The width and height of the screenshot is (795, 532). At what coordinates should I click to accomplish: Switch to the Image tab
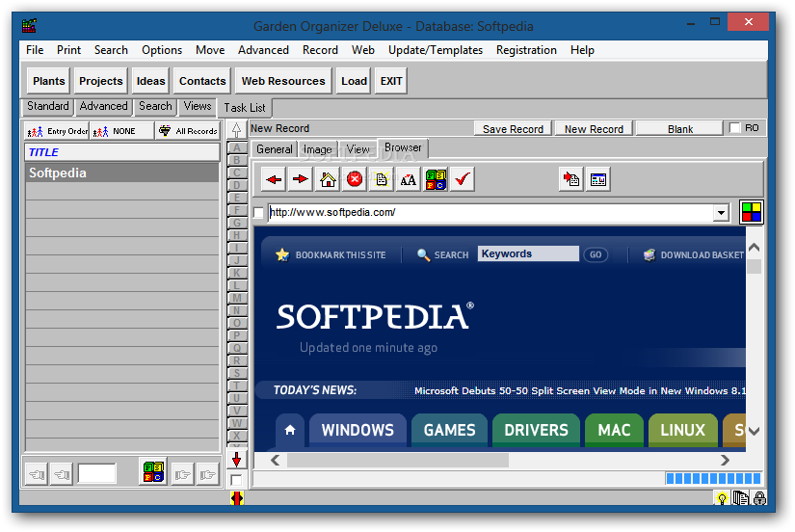[x=317, y=149]
